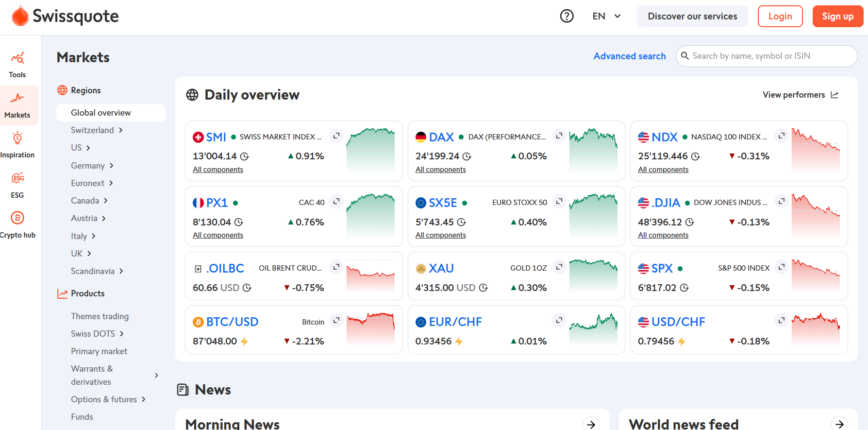Select Global overview
868x430 pixels.
coord(111,113)
